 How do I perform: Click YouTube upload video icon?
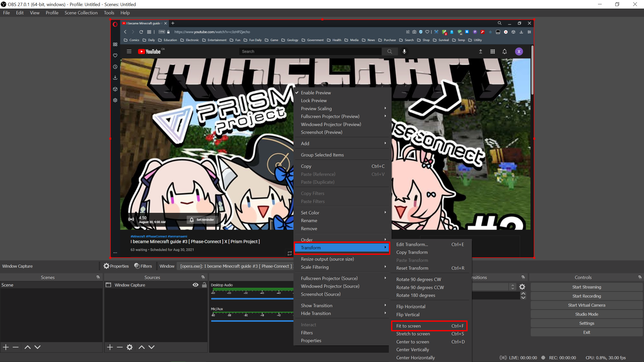point(480,52)
